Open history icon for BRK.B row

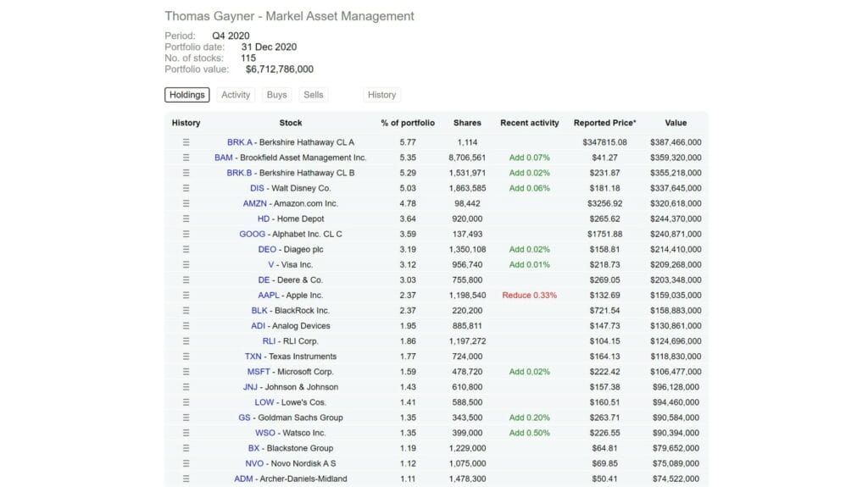[x=186, y=173]
